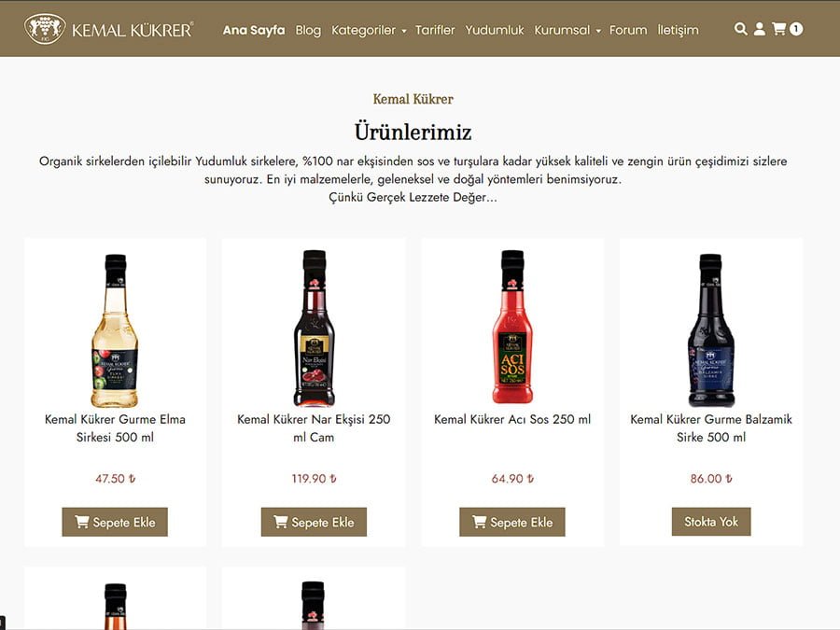Navigate to Yudumluk page
The width and height of the screenshot is (840, 630).
495,30
